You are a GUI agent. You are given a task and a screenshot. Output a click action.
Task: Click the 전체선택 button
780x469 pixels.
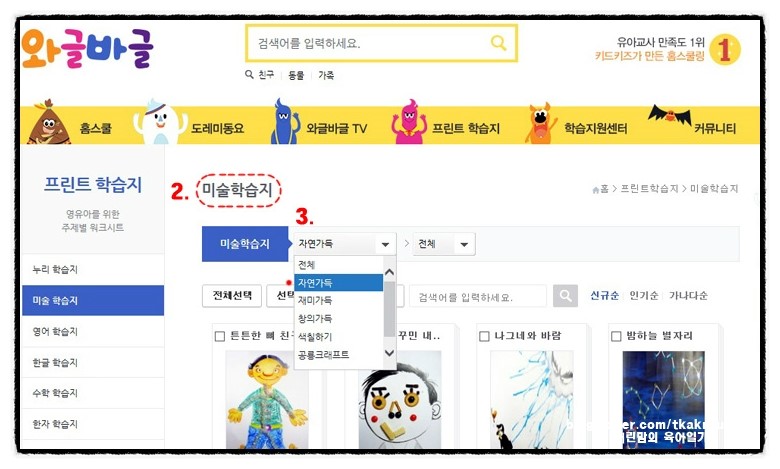[232, 296]
